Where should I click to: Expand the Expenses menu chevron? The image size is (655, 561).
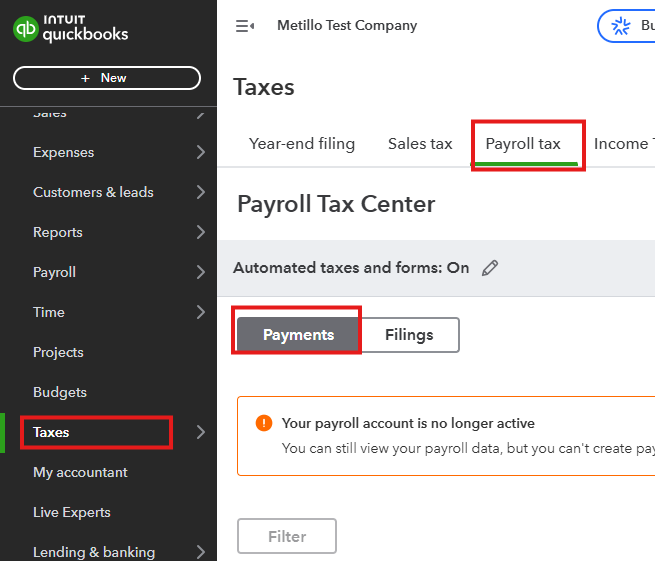201,152
